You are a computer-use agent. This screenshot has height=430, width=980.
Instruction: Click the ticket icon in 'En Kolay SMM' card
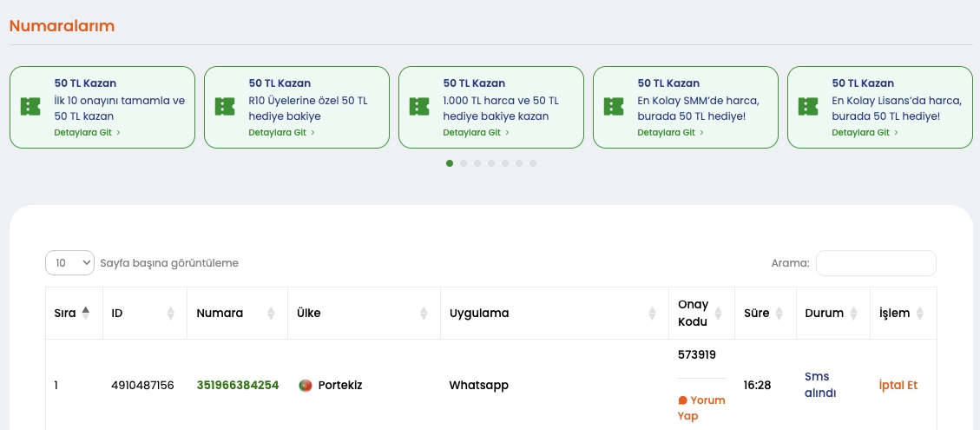tap(614, 107)
